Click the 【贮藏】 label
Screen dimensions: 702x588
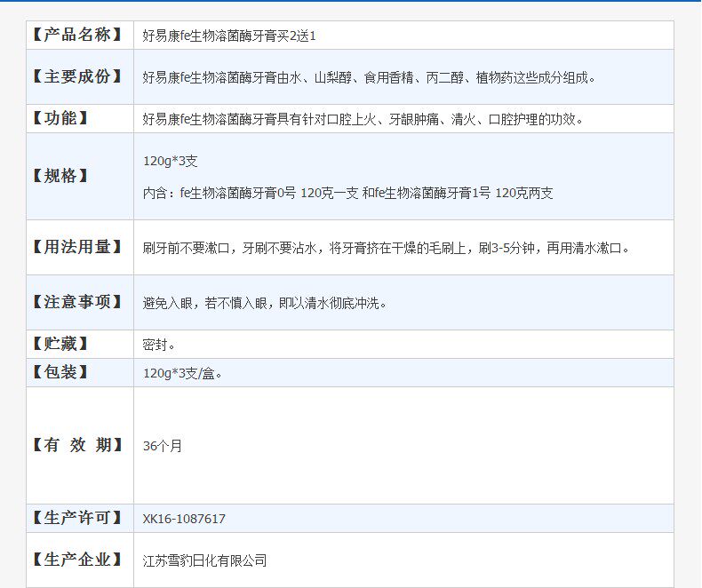(x=60, y=344)
